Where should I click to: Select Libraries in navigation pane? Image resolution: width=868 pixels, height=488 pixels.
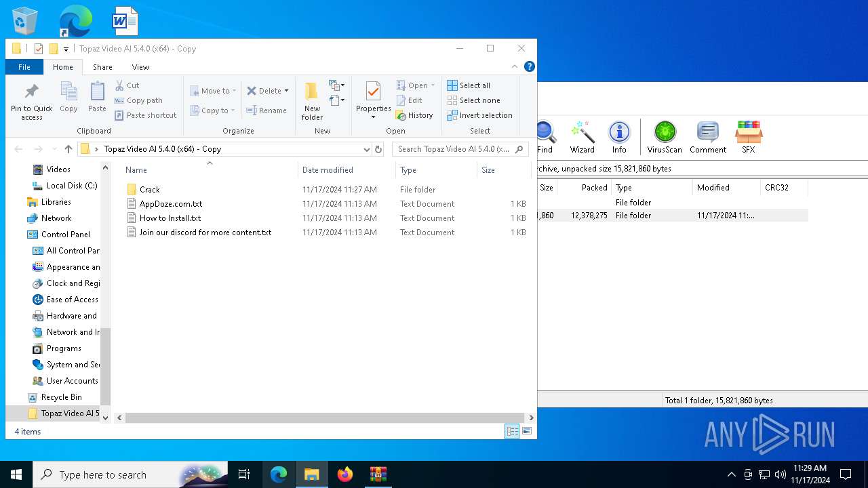tap(56, 202)
